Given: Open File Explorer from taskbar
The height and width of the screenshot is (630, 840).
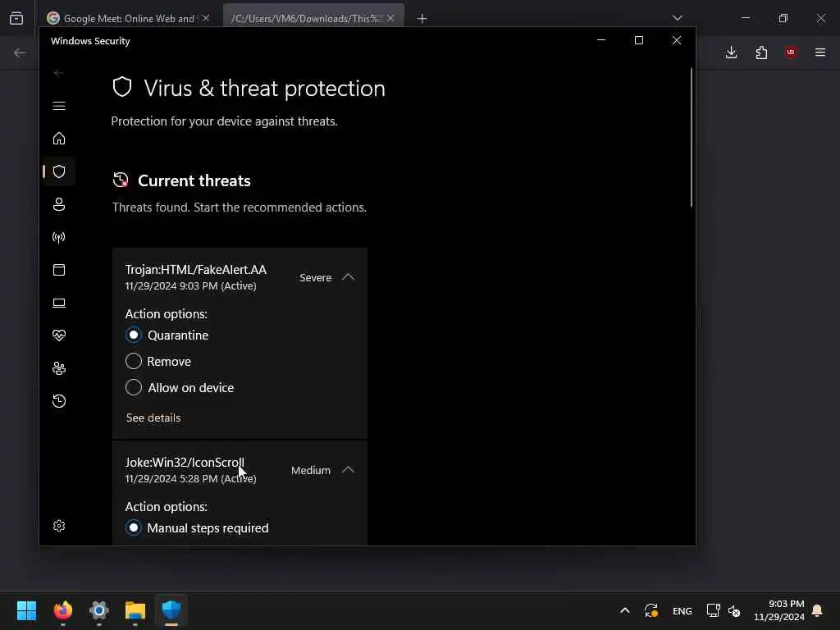Looking at the screenshot, I should [135, 610].
